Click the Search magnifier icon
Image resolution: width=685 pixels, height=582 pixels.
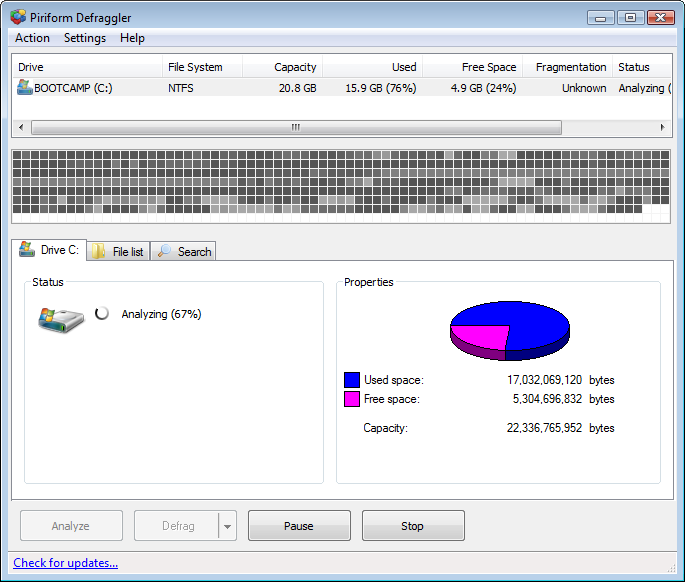coord(165,252)
